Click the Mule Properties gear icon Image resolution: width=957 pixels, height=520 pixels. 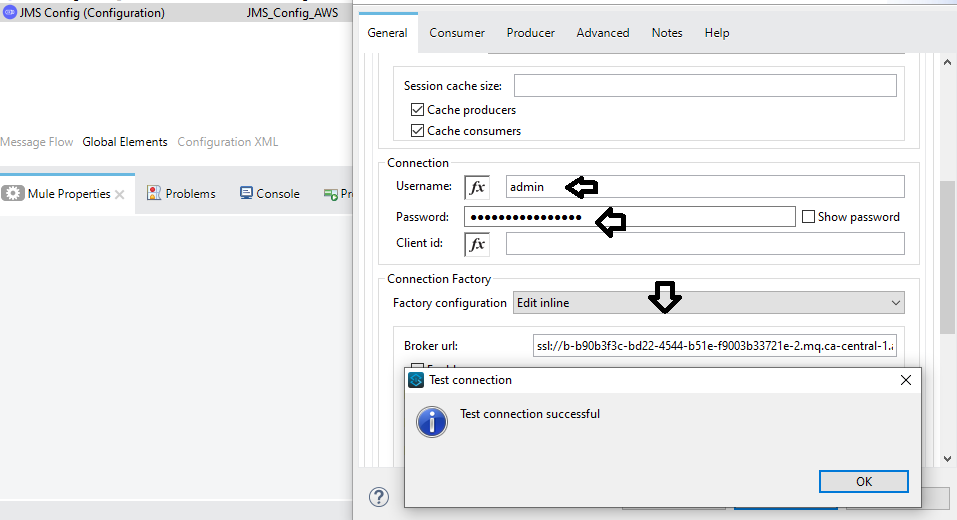[x=13, y=193]
